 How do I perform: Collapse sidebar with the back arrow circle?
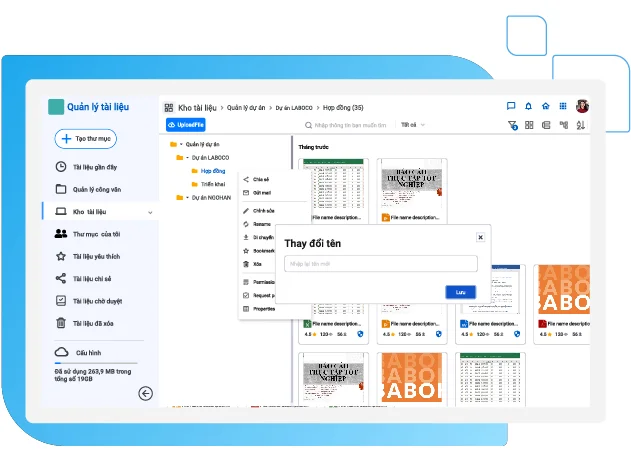coord(145,393)
